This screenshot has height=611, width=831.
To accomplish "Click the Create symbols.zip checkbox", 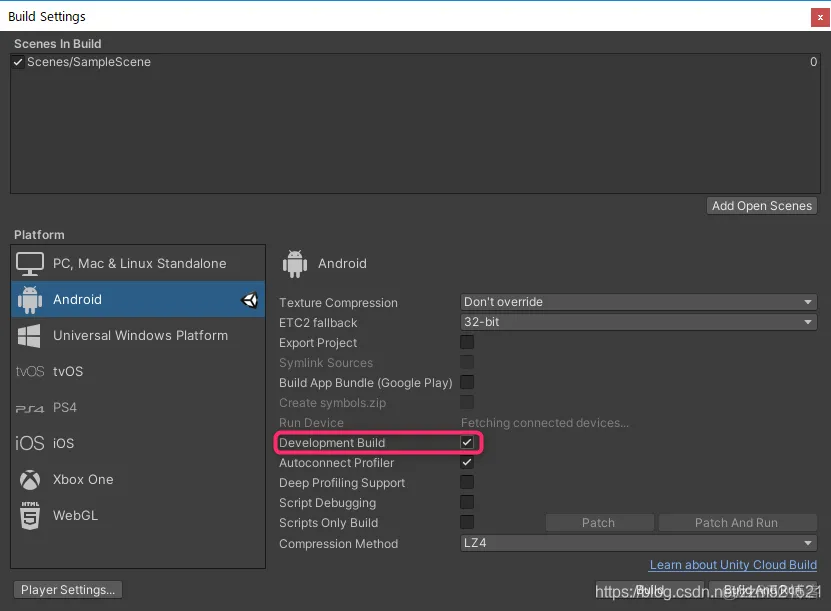I will click(x=467, y=402).
